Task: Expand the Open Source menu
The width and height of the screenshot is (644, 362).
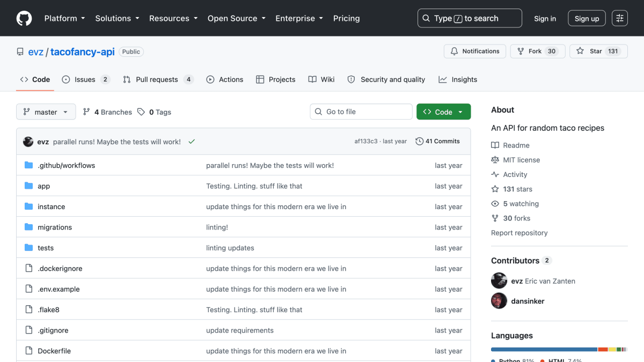Action: coord(237,18)
